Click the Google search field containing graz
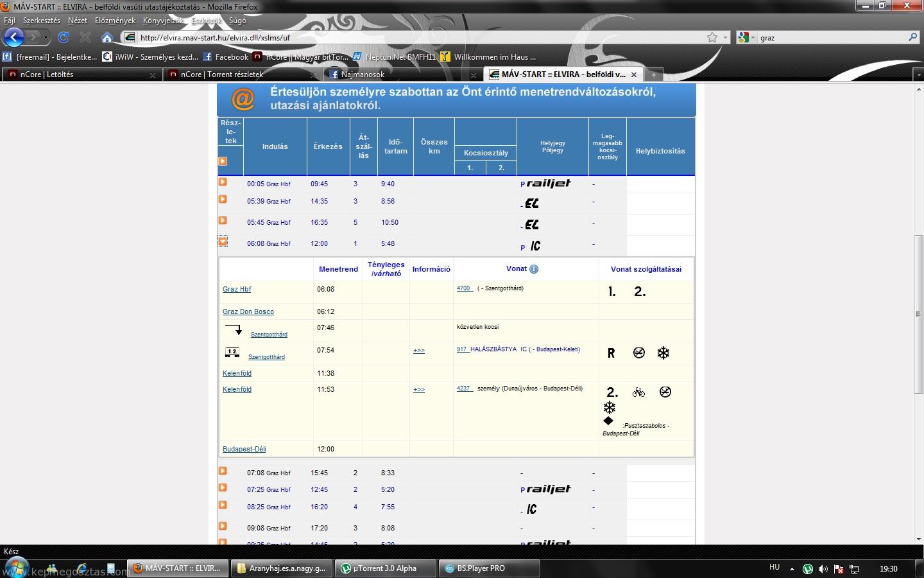 [x=831, y=37]
